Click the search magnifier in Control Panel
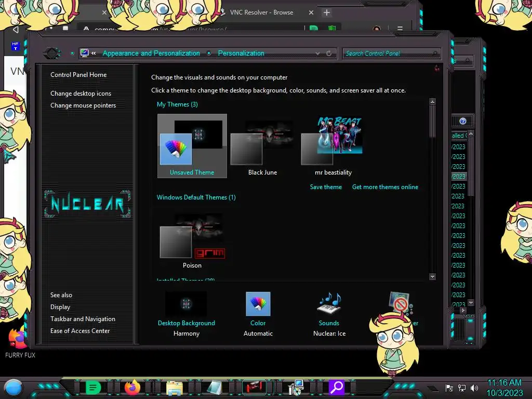This screenshot has width=532, height=399. [x=435, y=54]
